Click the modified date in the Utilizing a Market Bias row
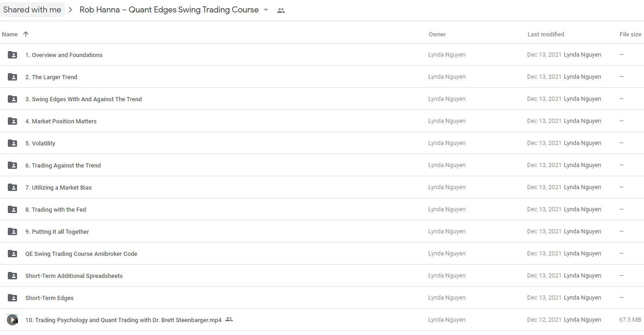Viewport: 644px width, 335px height. tap(544, 187)
